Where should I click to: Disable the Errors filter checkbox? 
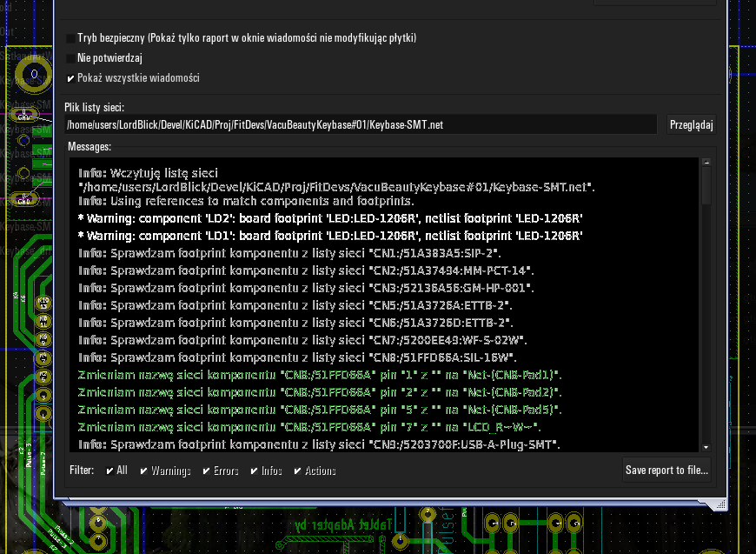tap(207, 471)
